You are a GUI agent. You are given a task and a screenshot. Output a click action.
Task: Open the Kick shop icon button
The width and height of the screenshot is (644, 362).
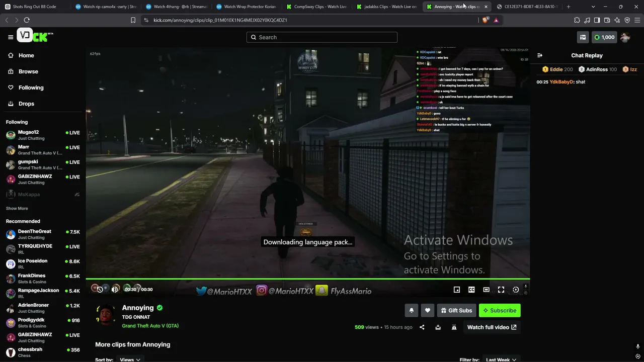583,37
